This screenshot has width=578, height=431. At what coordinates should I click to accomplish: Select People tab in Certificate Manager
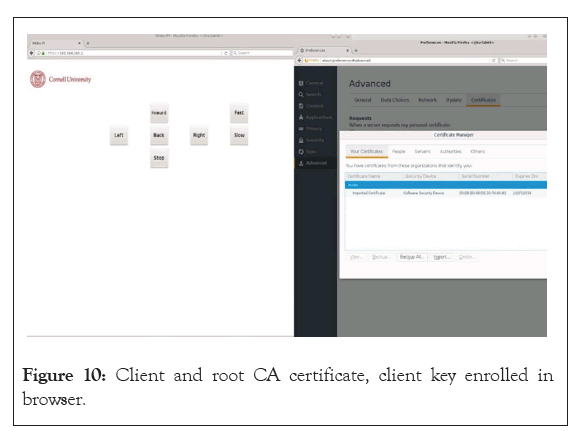(x=398, y=152)
